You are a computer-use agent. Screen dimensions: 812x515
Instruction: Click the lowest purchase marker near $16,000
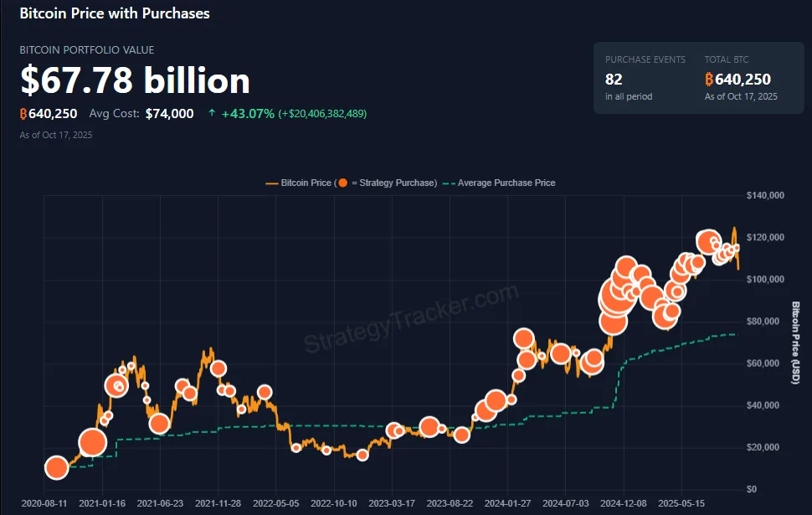pos(362,455)
